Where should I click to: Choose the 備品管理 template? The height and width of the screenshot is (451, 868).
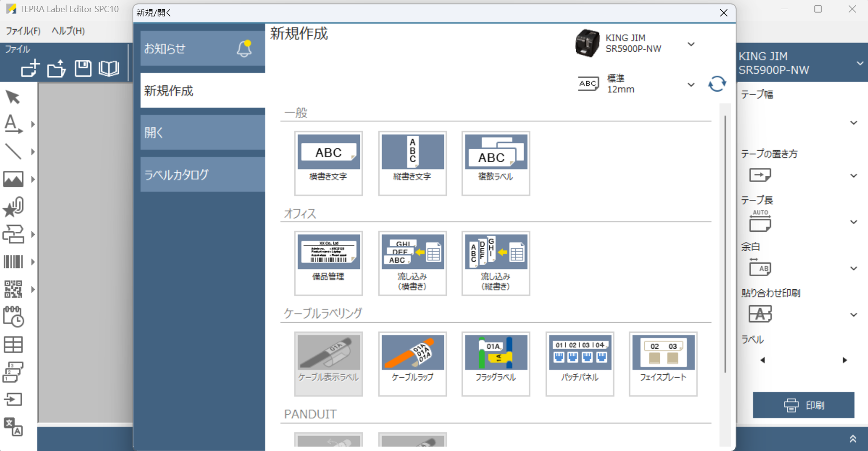point(328,263)
